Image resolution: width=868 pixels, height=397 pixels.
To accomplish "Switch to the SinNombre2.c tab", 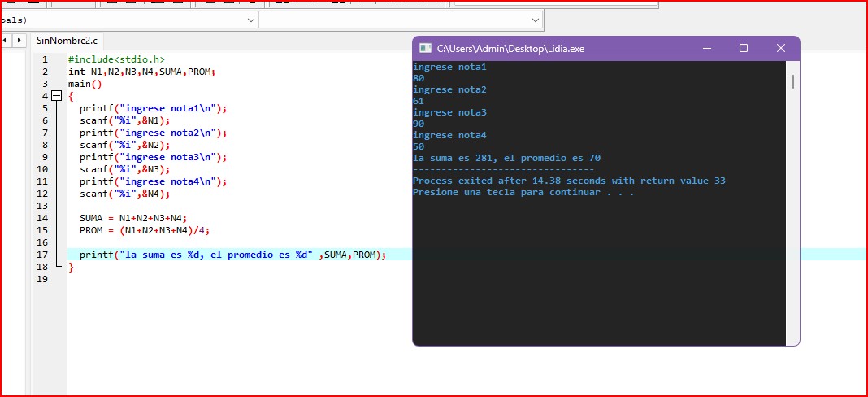I will point(67,40).
